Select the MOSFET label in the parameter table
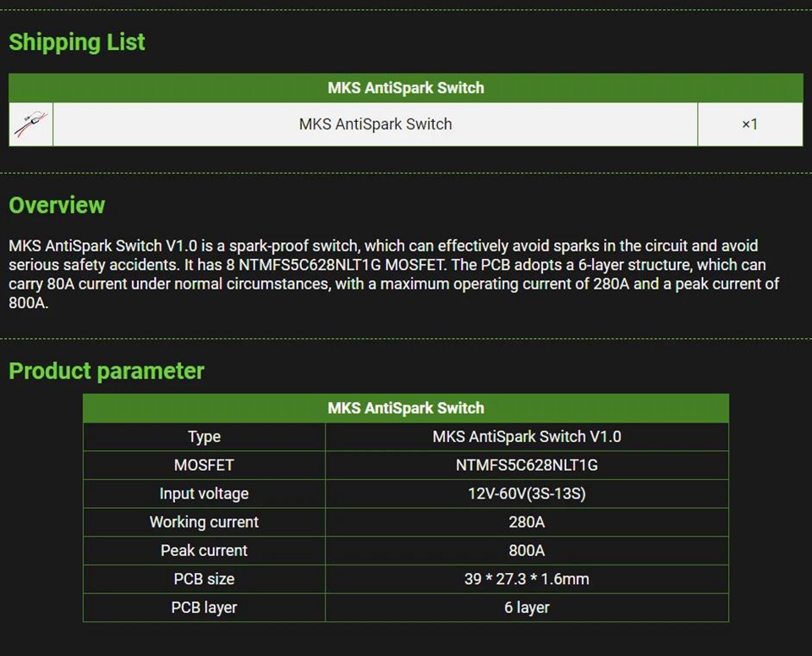The height and width of the screenshot is (656, 812). [204, 465]
